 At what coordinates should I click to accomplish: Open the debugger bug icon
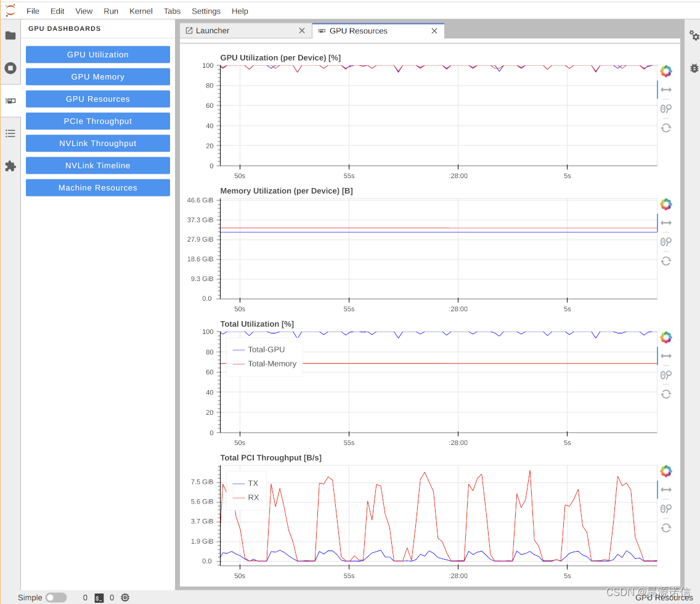(x=694, y=68)
